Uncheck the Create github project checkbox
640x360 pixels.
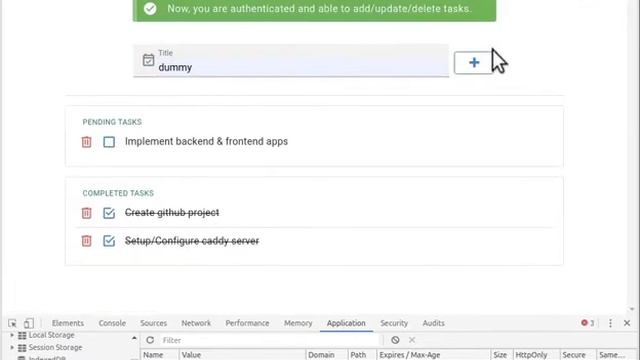point(109,213)
